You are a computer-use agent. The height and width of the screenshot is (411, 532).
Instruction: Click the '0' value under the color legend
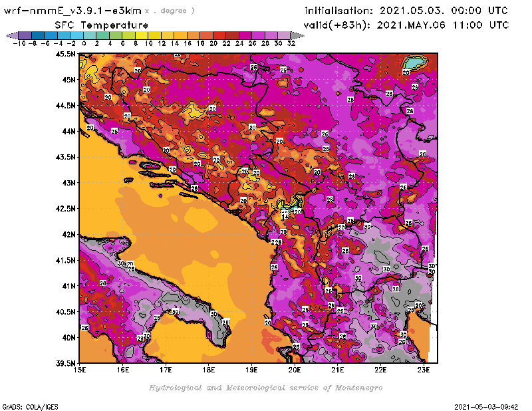click(x=84, y=44)
